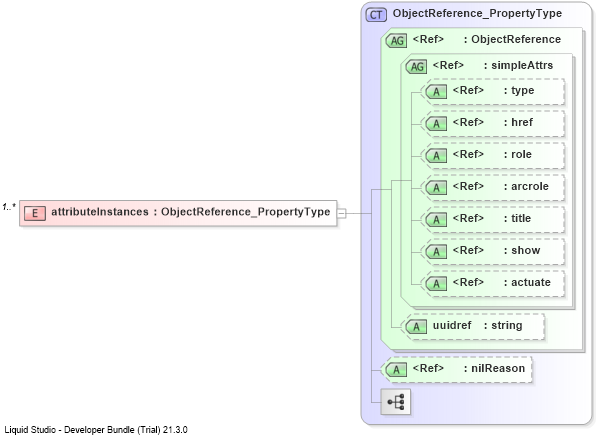Click the A icon beside title attribute
The image size is (596, 435).
436,219
